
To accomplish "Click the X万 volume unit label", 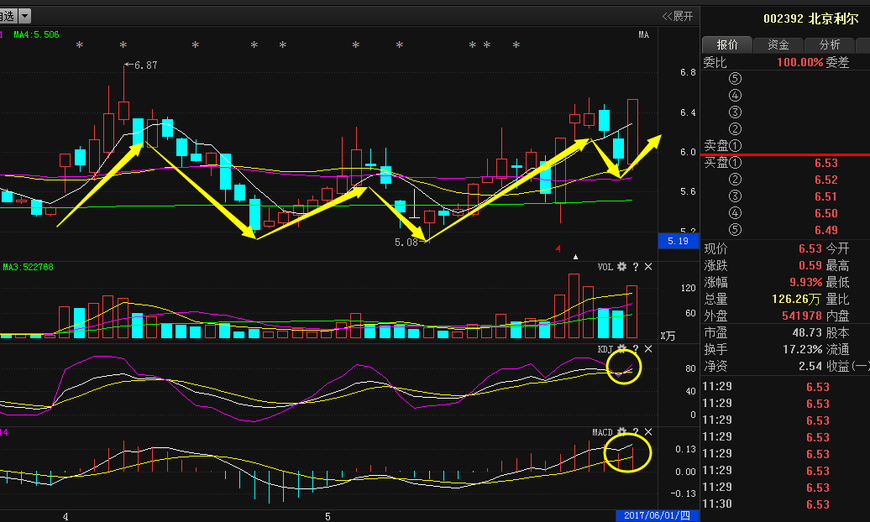I will tap(667, 336).
